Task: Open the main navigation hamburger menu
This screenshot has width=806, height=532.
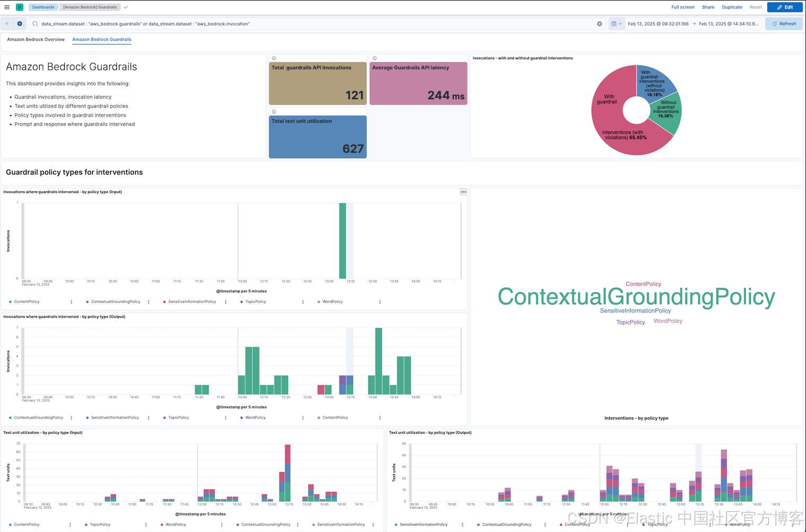Action: (x=7, y=7)
